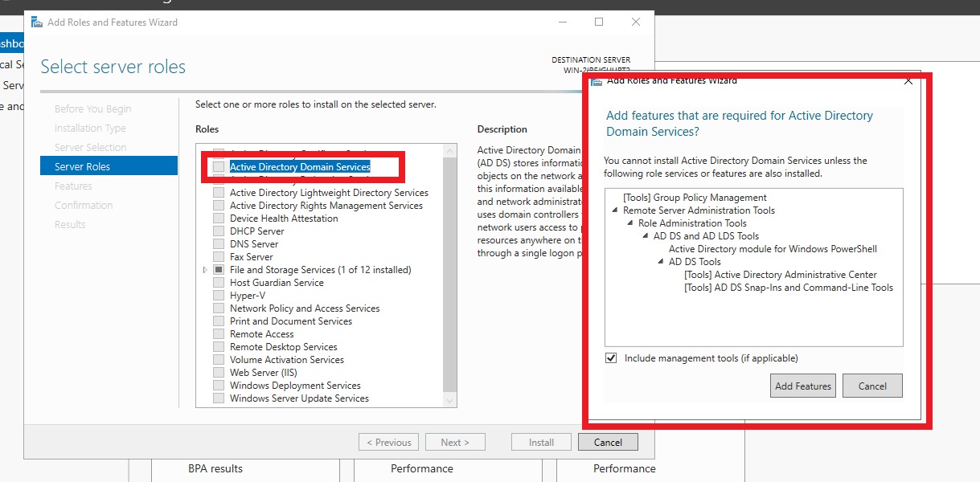Check Active Directory Lightweight Directory Services box
Image resolution: width=980 pixels, height=482 pixels.
point(219,193)
